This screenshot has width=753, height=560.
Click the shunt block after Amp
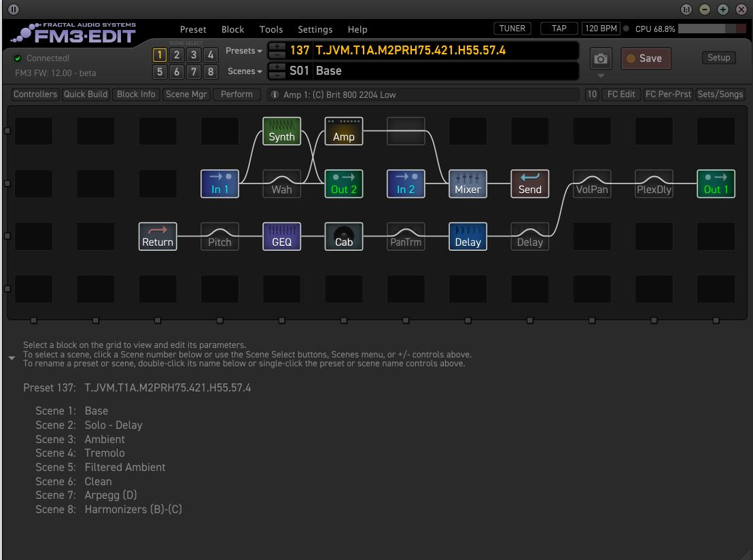pyautogui.click(x=406, y=131)
